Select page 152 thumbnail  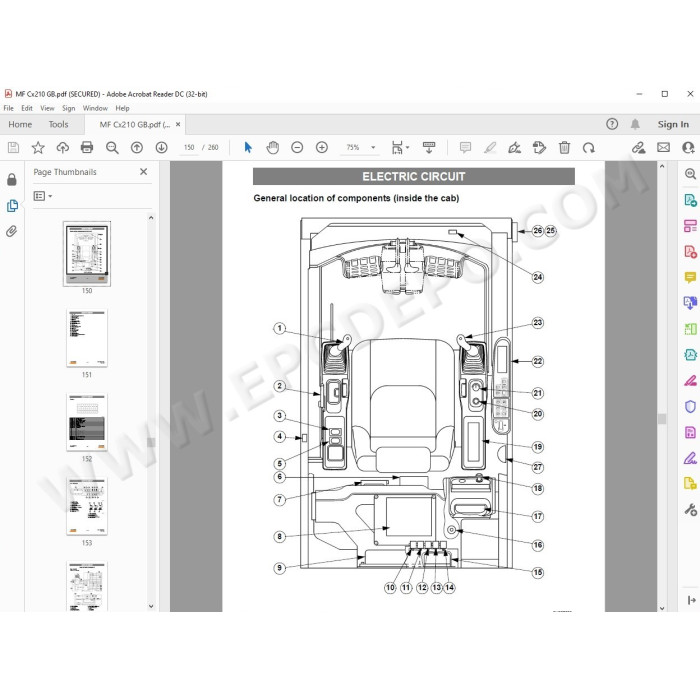coord(87,422)
